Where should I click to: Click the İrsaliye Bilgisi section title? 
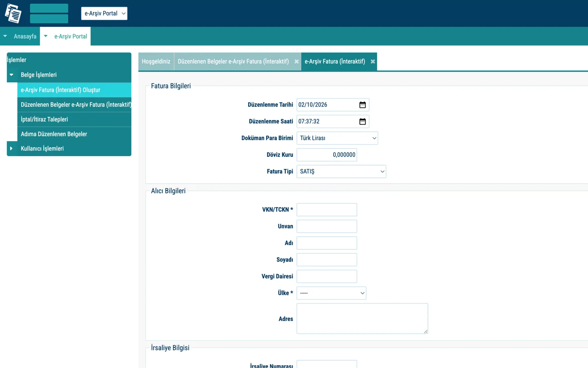coord(170,348)
